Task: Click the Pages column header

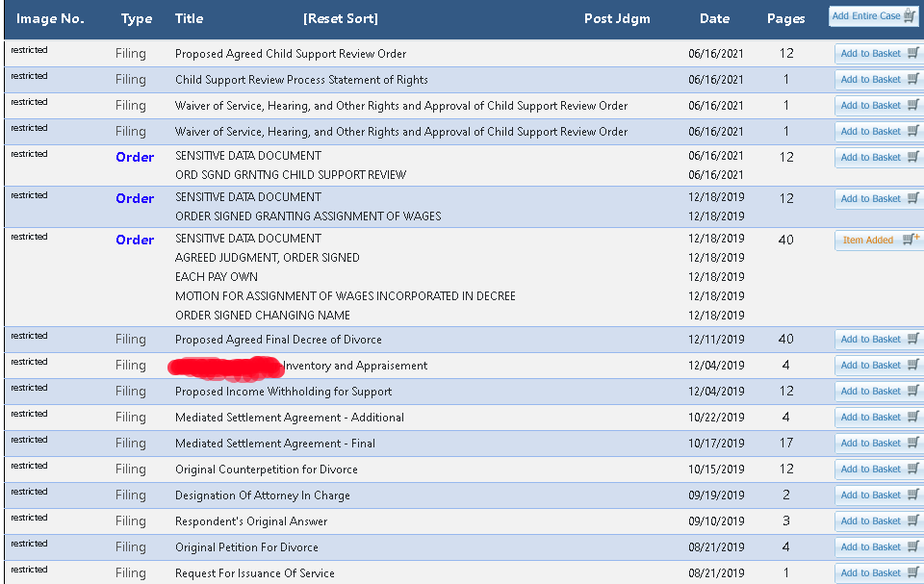Action: coord(786,19)
